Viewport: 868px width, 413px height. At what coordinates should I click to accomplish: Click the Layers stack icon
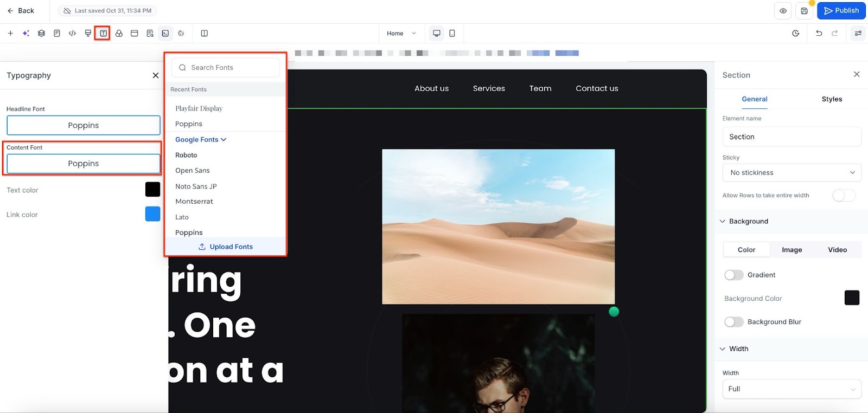coord(41,34)
